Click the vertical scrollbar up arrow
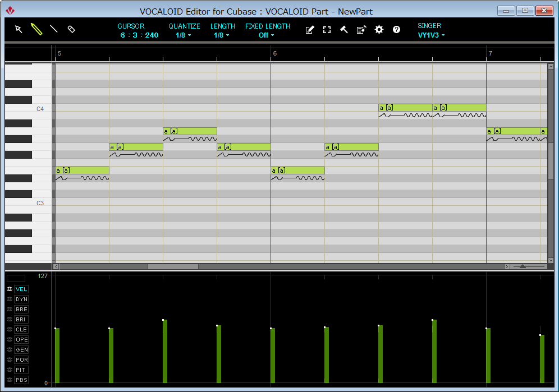This screenshot has height=392, width=559. pos(551,67)
